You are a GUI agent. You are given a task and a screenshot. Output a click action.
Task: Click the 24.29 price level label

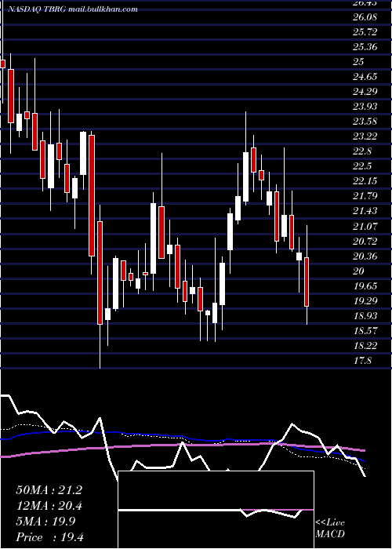[365, 92]
